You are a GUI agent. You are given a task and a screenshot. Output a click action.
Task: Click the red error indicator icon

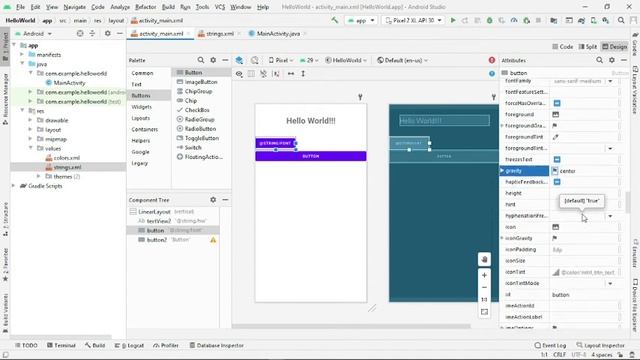tap(492, 60)
